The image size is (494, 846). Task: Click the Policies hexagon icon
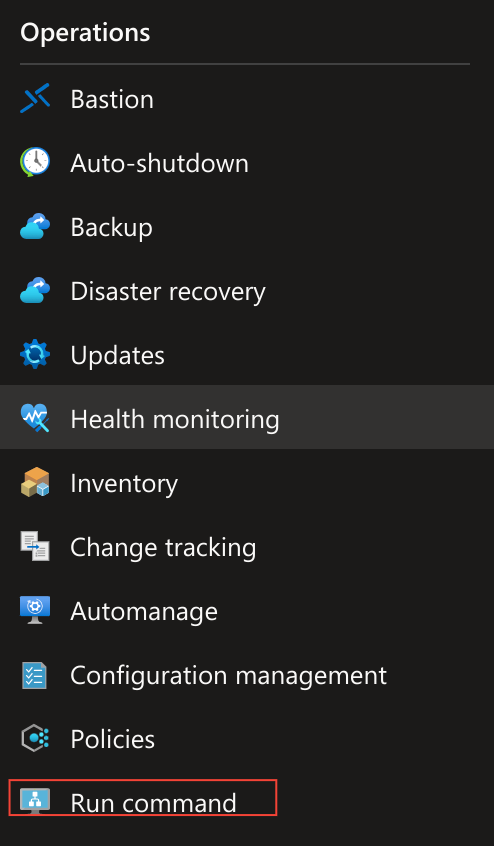coord(35,738)
